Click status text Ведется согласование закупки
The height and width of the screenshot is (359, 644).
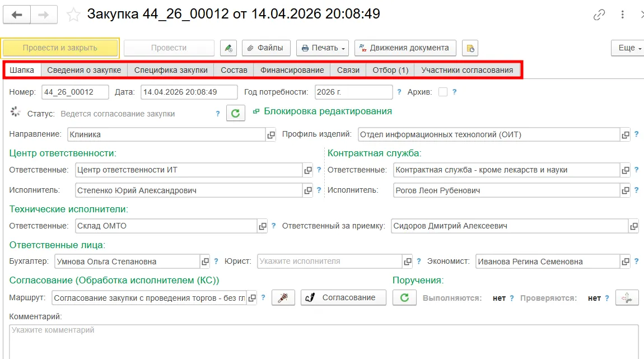pos(118,114)
